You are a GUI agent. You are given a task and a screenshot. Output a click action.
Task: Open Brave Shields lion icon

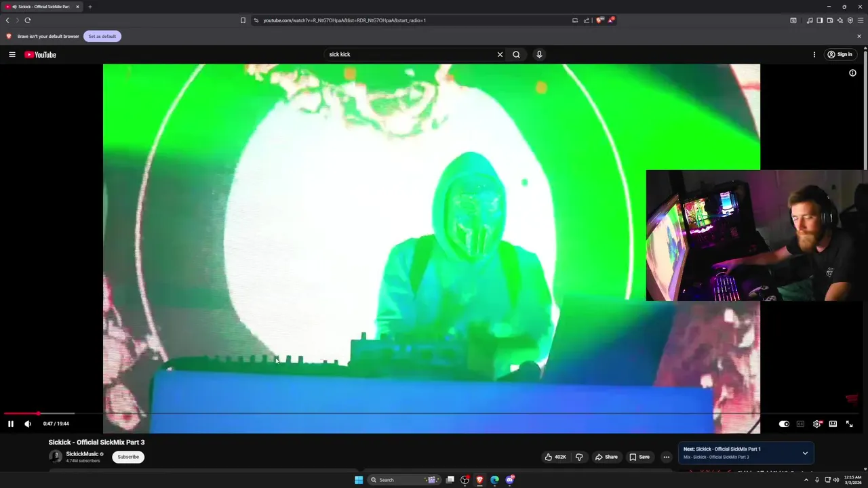tap(599, 20)
